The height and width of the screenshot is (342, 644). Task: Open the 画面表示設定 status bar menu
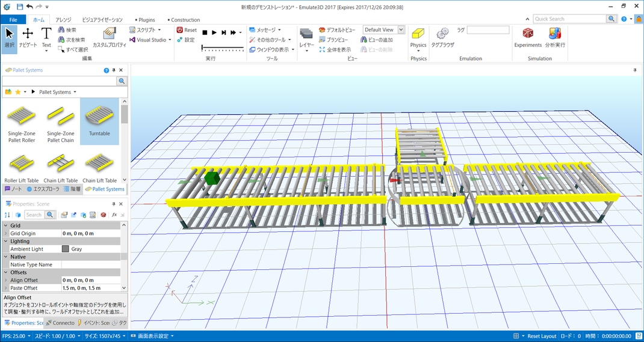[x=152, y=336]
